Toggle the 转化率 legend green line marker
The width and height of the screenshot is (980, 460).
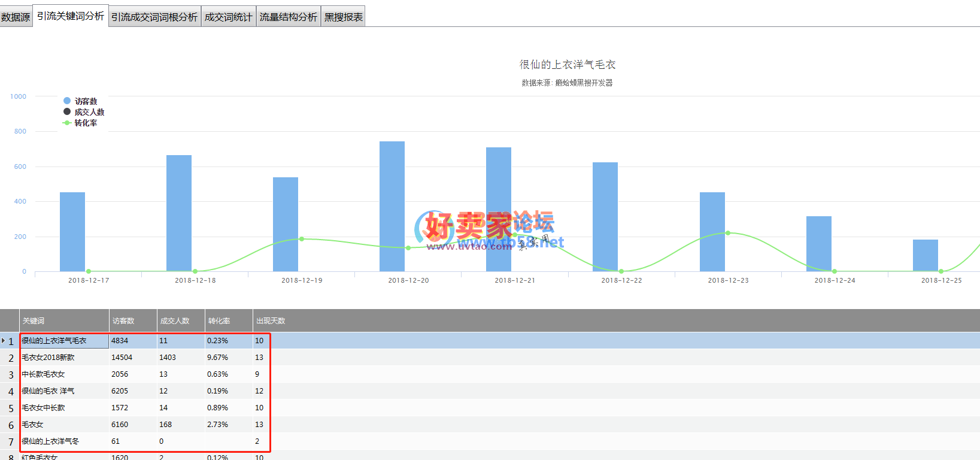pyautogui.click(x=67, y=123)
